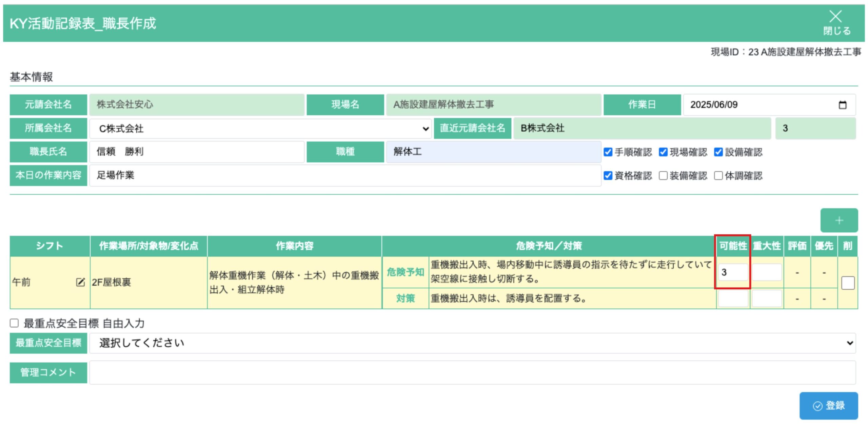Screen dimensions: 868x424
Task: Click the 作業場所/対象物/変化点 column header
Action: click(149, 246)
